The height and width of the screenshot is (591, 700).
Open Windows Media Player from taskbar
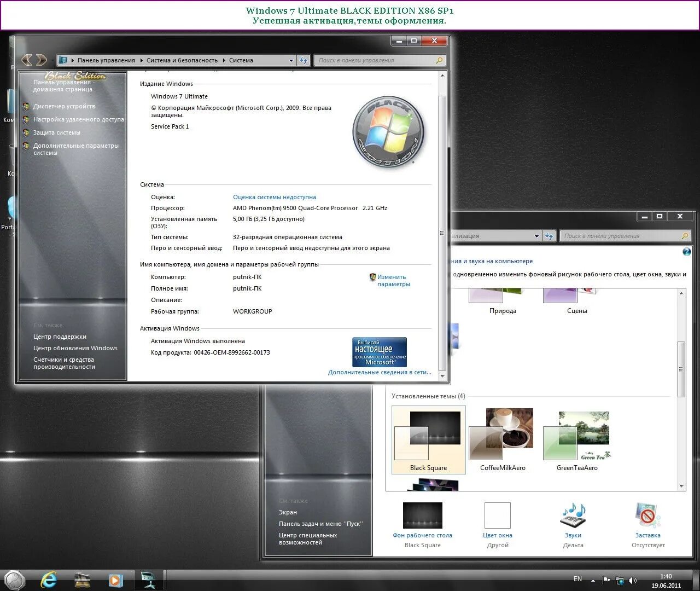click(115, 580)
